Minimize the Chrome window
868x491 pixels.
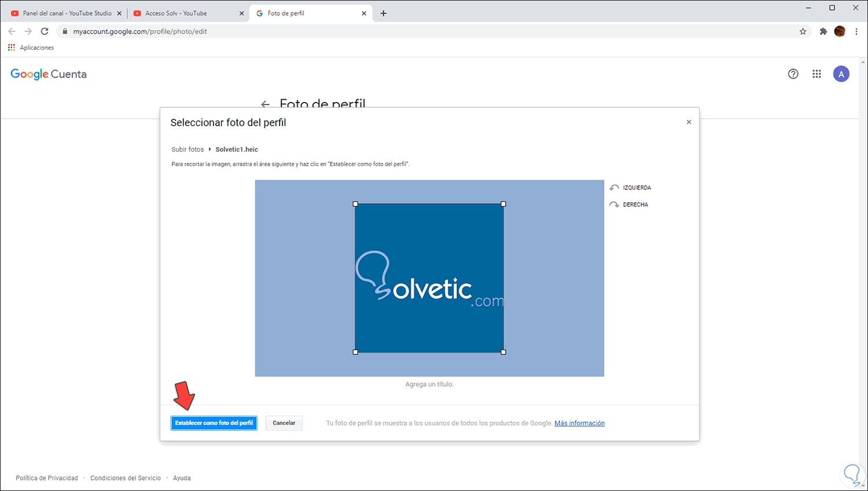tap(808, 8)
